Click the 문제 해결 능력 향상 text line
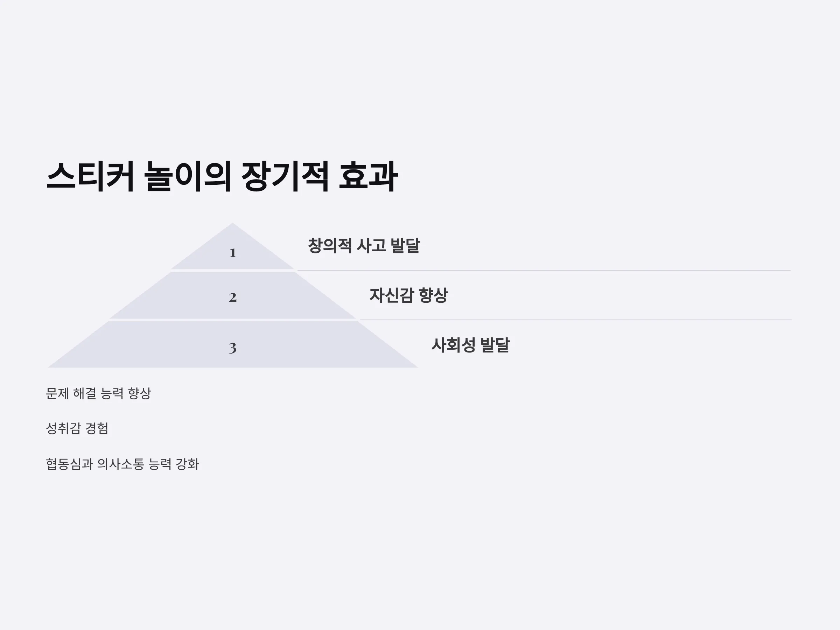 [x=98, y=393]
